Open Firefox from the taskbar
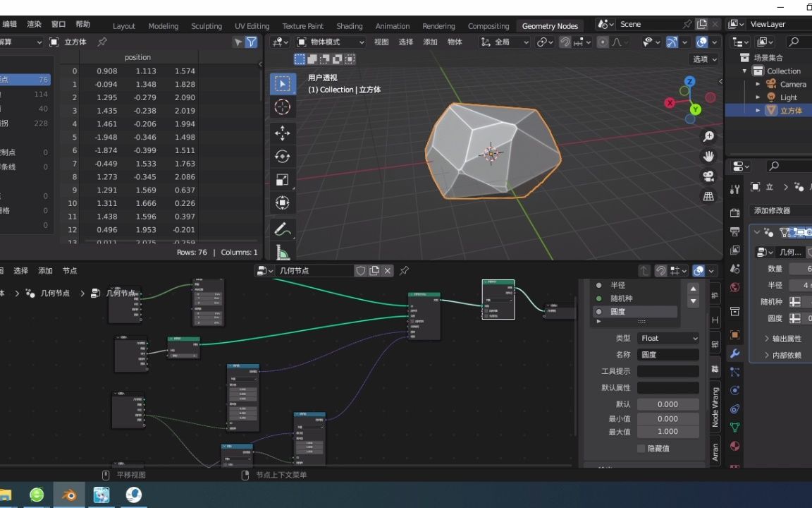The height and width of the screenshot is (508, 812). point(133,495)
